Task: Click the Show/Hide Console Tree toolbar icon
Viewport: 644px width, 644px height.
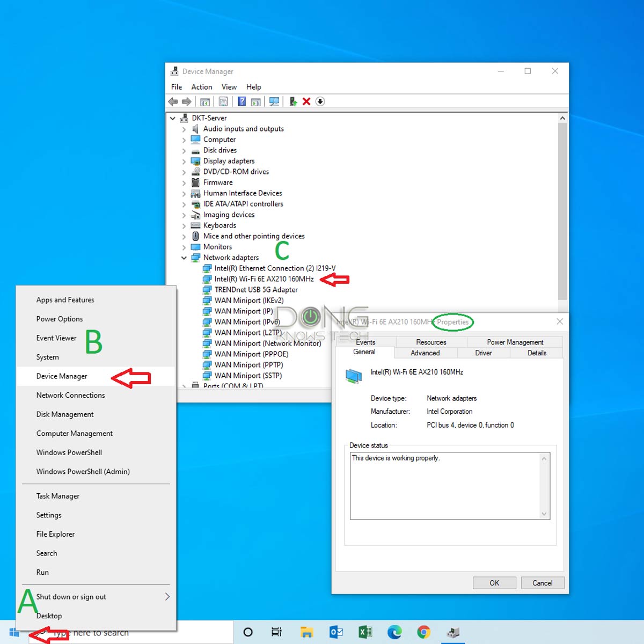Action: [x=204, y=101]
